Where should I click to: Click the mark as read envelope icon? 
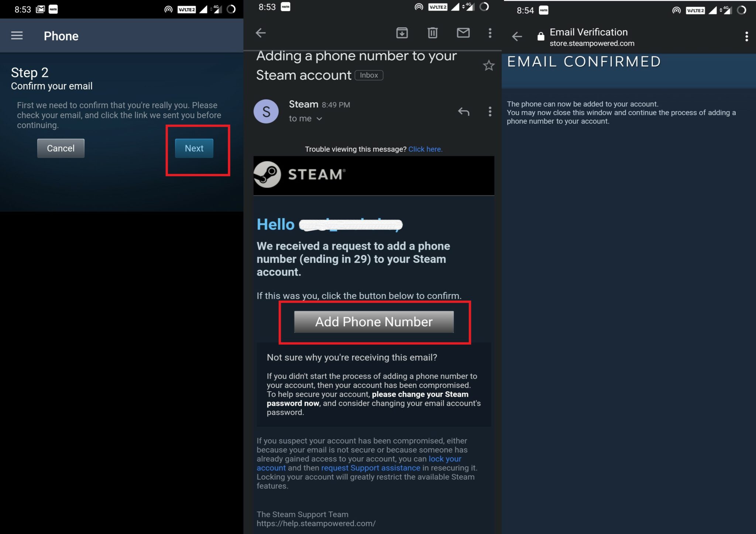463,32
